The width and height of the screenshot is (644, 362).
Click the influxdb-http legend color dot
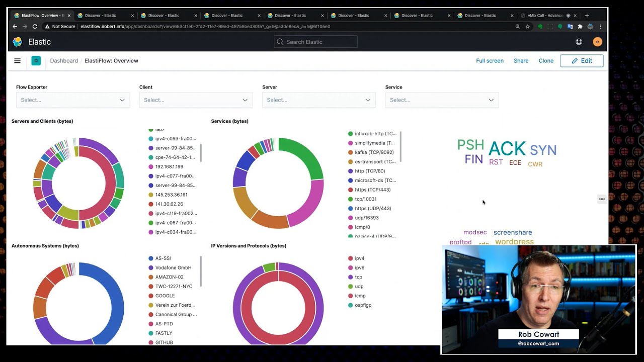pyautogui.click(x=351, y=134)
